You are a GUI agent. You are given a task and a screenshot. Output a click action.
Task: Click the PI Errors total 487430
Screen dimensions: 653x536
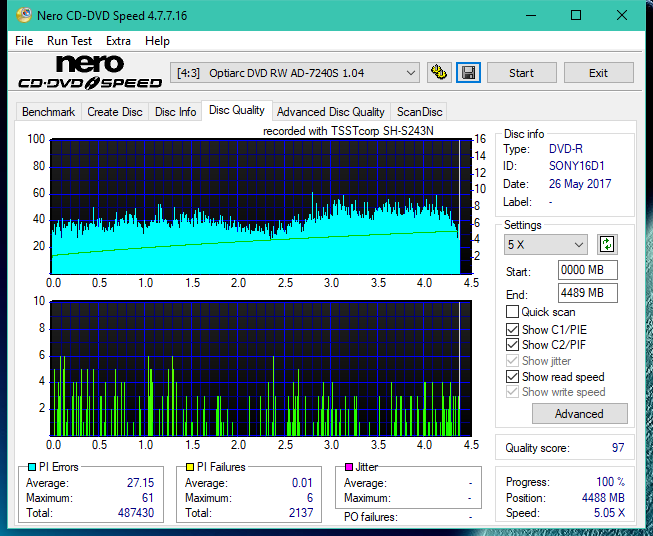[x=136, y=513]
